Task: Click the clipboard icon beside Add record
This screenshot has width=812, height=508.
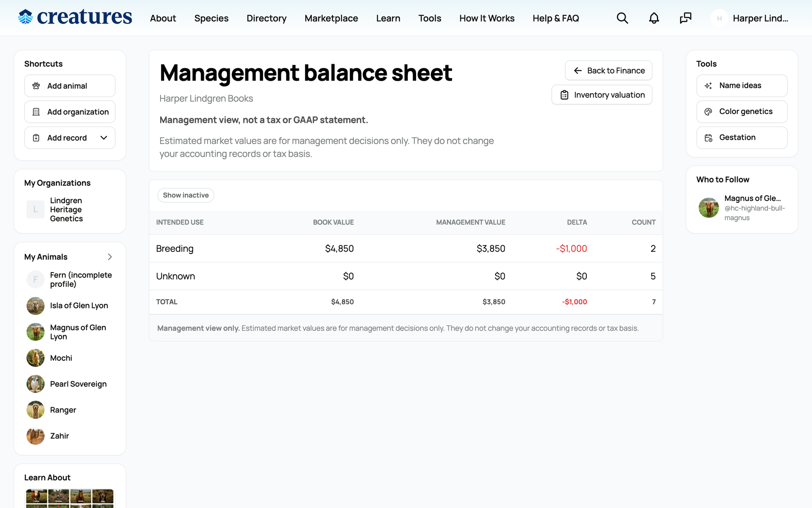Action: click(x=36, y=138)
